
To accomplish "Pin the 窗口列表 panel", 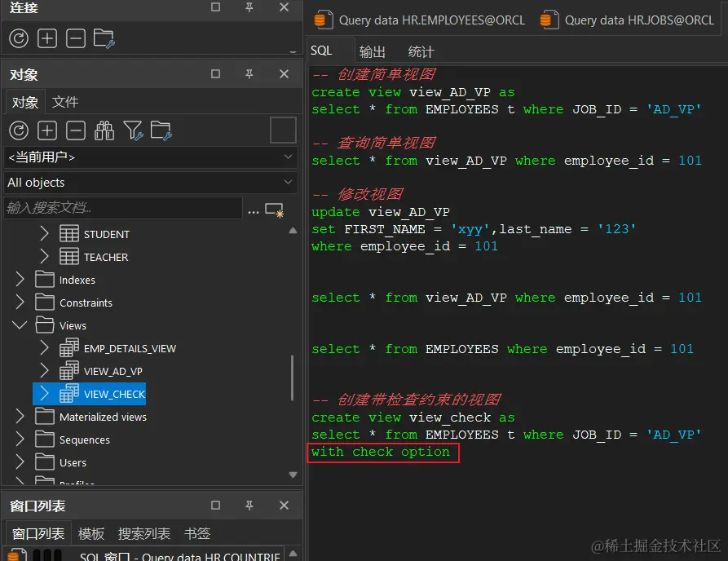I will [249, 506].
